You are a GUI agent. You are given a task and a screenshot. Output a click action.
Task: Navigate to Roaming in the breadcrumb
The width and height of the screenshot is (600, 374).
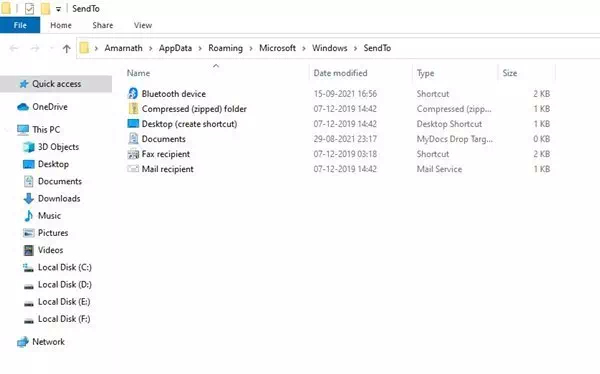click(225, 48)
